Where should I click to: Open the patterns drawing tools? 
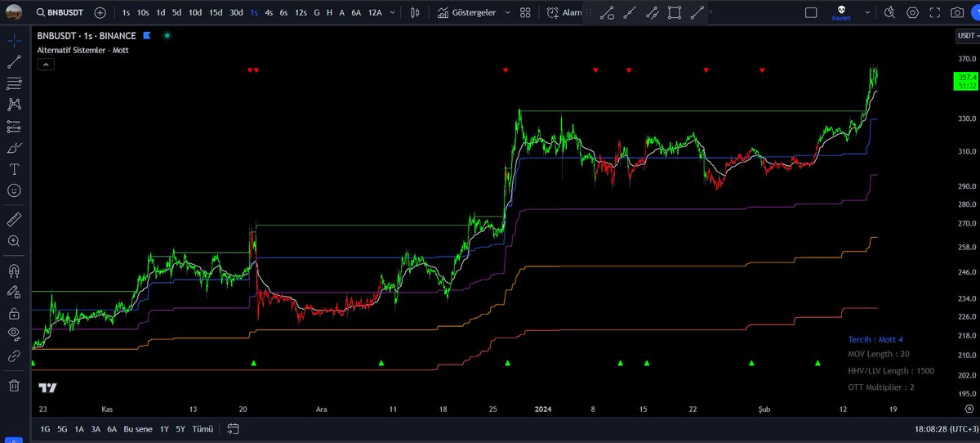coord(14,105)
